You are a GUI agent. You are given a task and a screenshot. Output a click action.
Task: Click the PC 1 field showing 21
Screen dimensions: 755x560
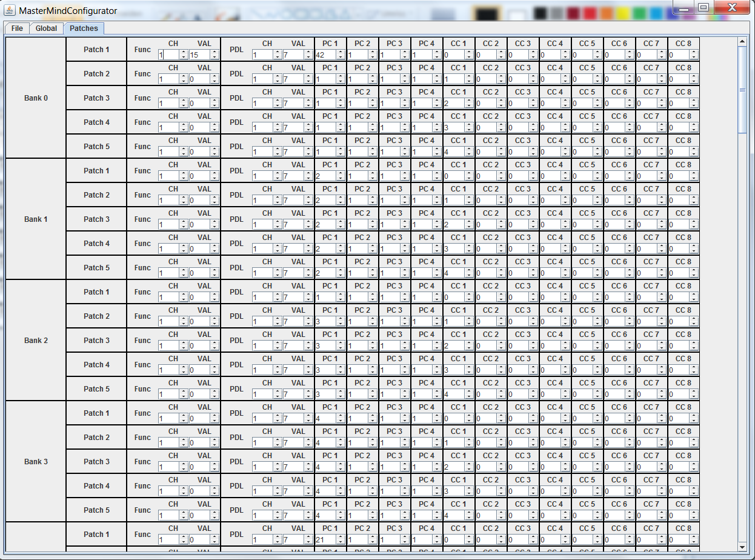(327, 539)
